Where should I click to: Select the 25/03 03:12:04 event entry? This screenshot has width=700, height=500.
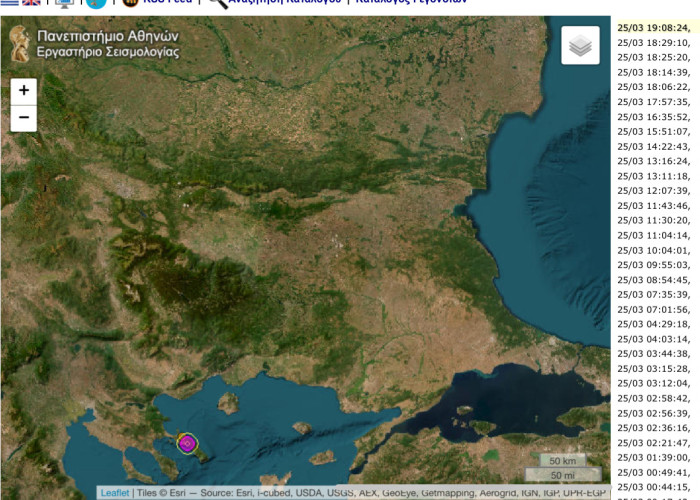[653, 383]
